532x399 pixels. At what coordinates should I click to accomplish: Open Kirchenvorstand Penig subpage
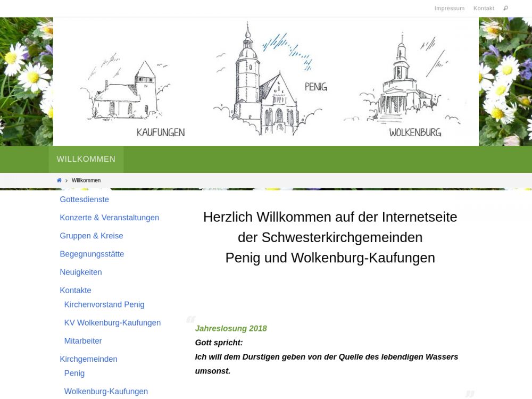click(104, 304)
